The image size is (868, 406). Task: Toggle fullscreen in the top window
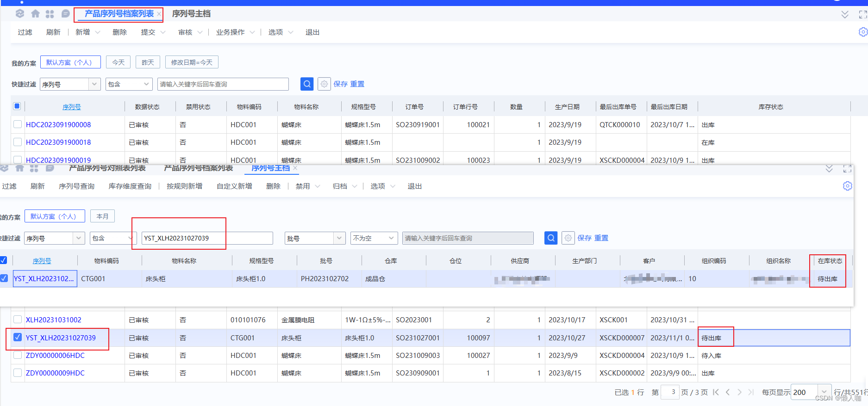click(863, 14)
